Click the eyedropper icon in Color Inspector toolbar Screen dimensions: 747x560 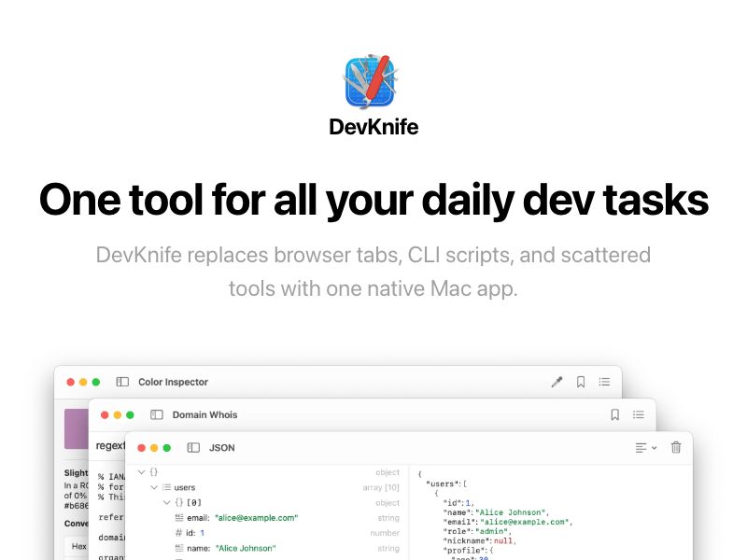point(556,380)
